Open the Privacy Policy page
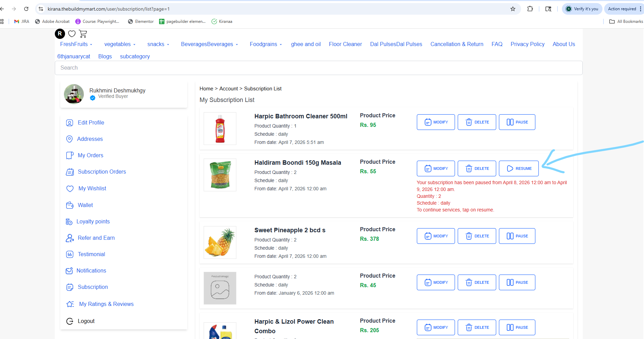644x339 pixels. tap(528, 44)
